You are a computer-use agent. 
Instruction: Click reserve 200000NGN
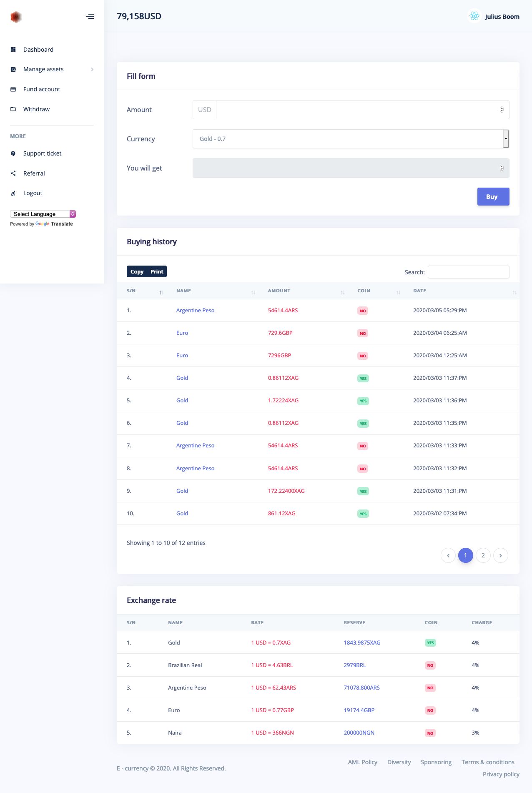[359, 733]
